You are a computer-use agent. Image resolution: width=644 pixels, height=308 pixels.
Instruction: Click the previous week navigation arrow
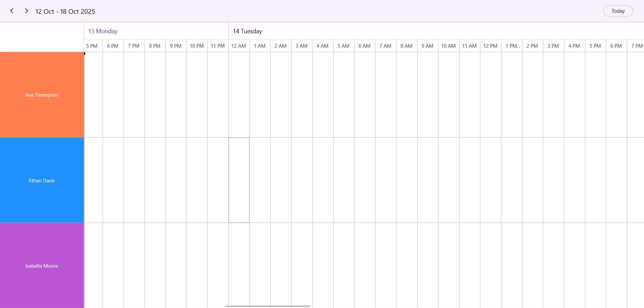12,11
